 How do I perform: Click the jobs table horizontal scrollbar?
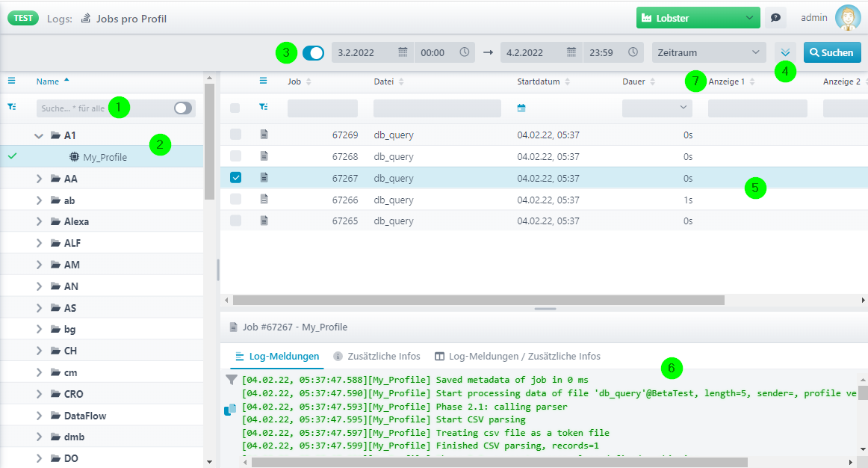click(479, 301)
